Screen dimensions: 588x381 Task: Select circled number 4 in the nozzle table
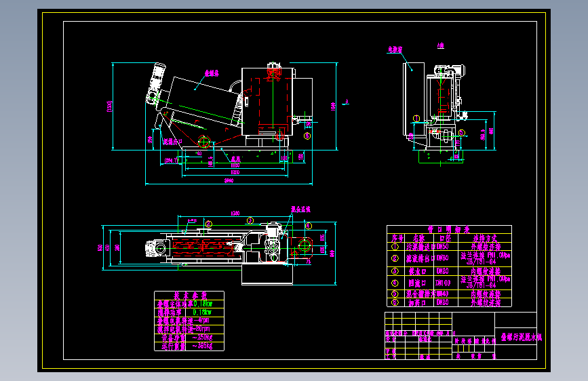pyautogui.click(x=395, y=283)
